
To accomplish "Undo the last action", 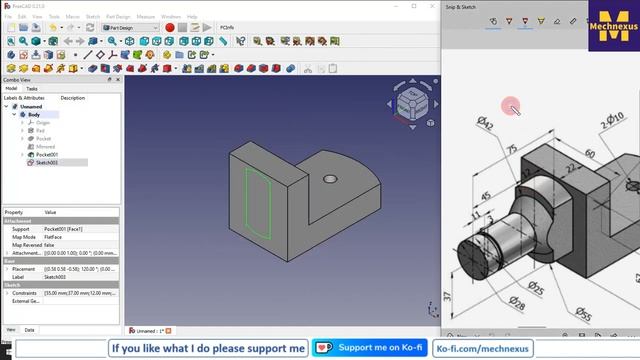I will tap(53, 27).
